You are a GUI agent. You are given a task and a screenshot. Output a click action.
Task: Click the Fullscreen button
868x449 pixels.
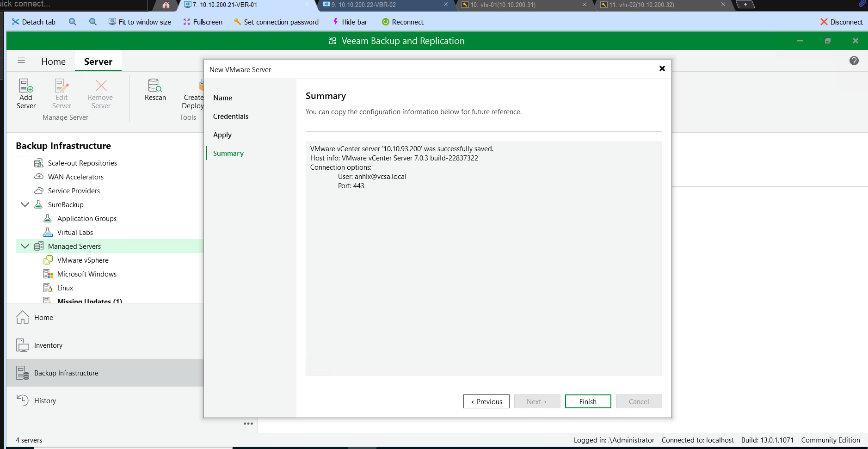click(203, 22)
